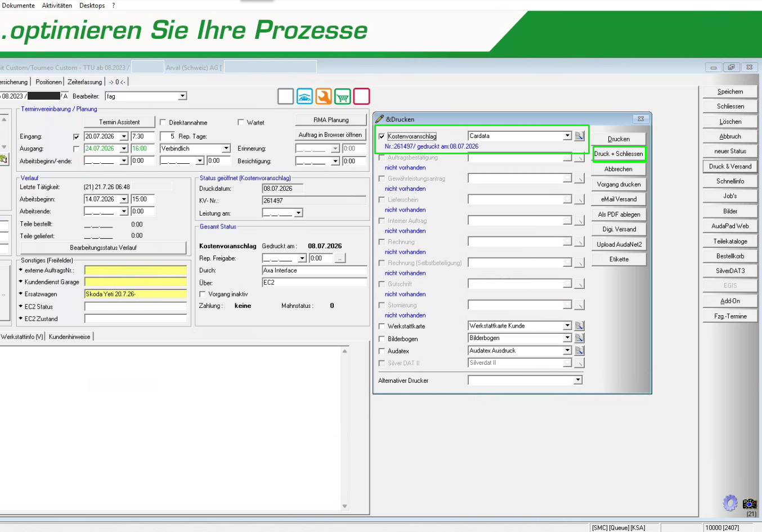
Task: Click the pencil icon in Drucken title
Action: (x=380, y=119)
